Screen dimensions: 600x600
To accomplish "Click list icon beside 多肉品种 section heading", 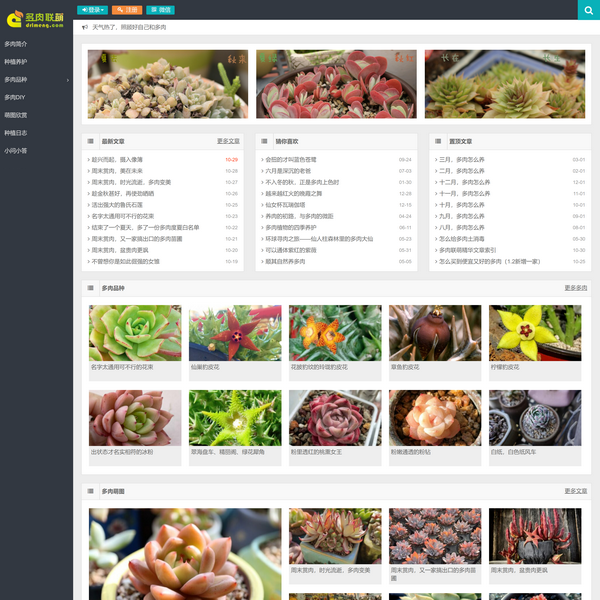I will [91, 288].
